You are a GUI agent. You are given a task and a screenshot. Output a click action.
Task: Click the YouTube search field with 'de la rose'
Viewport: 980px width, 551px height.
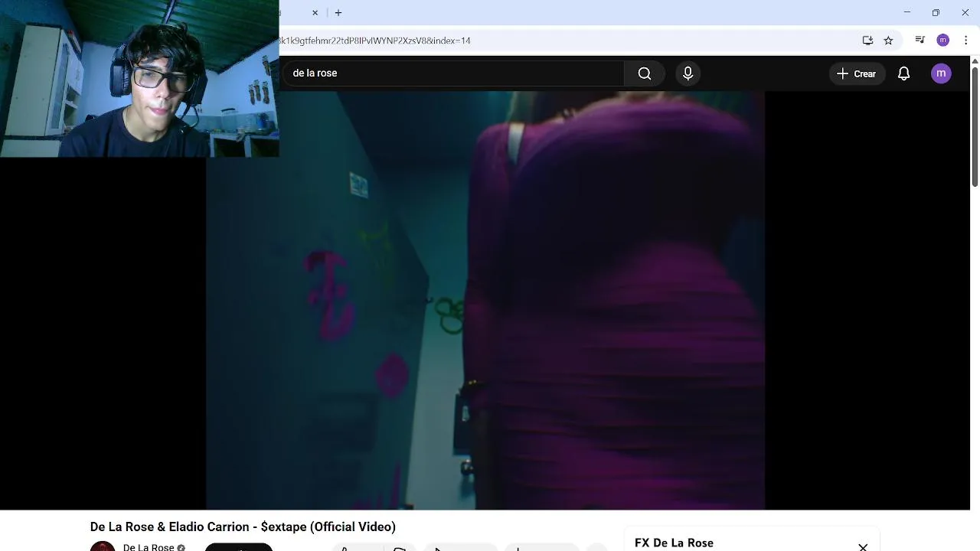[452, 73]
